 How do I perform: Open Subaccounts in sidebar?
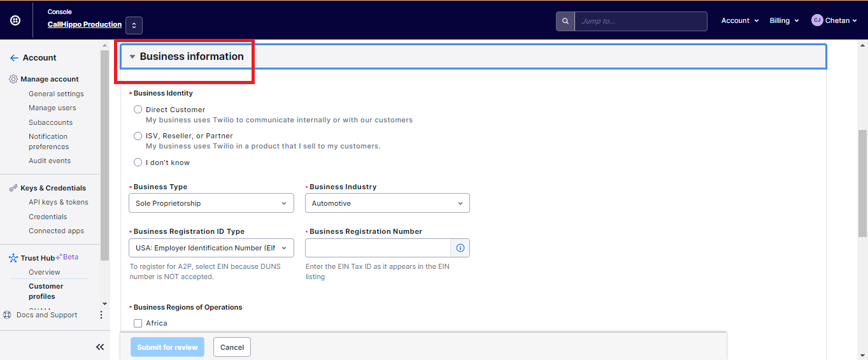(50, 122)
